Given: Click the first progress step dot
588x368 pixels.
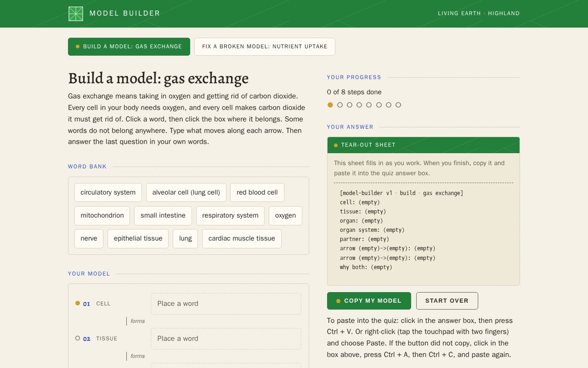Looking at the screenshot, I should point(330,105).
